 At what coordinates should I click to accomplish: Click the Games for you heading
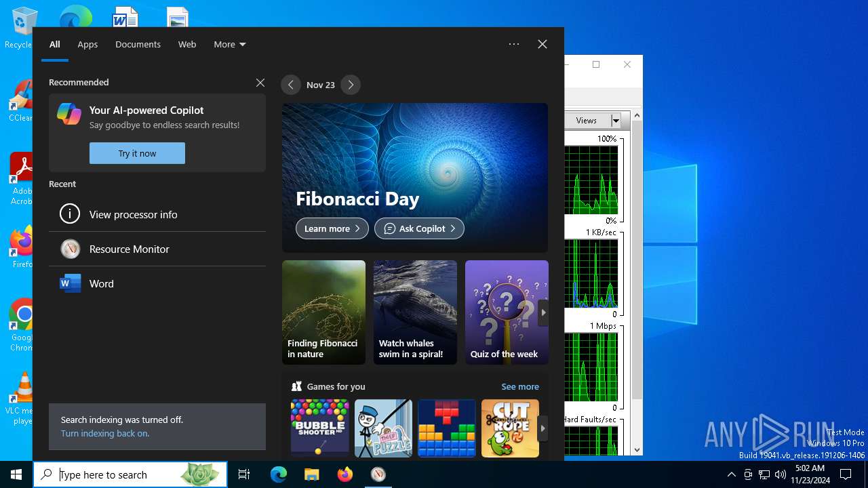(x=336, y=386)
